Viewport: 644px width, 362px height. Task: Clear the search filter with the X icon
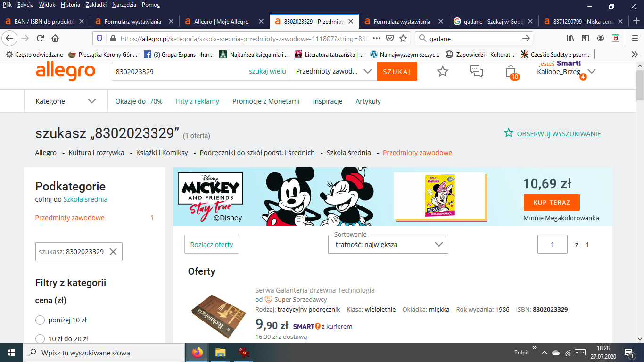coord(113,252)
